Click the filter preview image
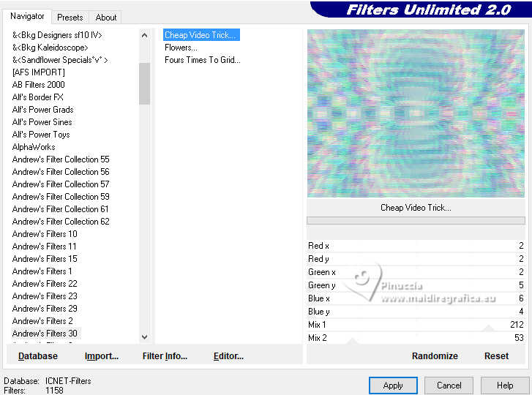This screenshot has width=532, height=395. pyautogui.click(x=416, y=113)
